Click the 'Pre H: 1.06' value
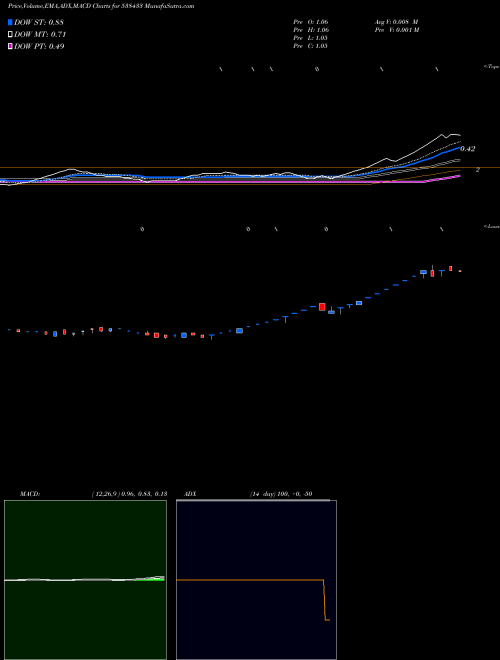500x660 pixels. point(311,30)
